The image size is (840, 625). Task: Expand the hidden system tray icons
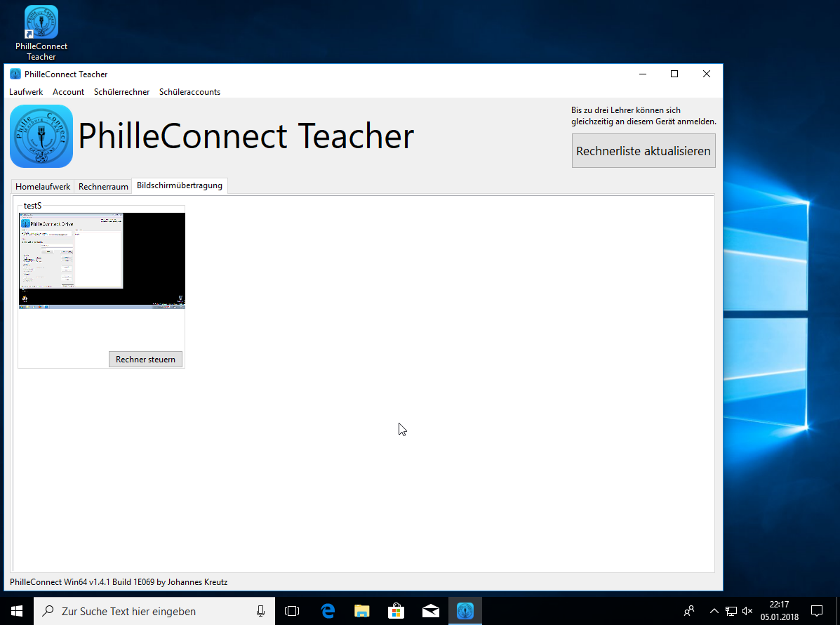pyautogui.click(x=714, y=611)
